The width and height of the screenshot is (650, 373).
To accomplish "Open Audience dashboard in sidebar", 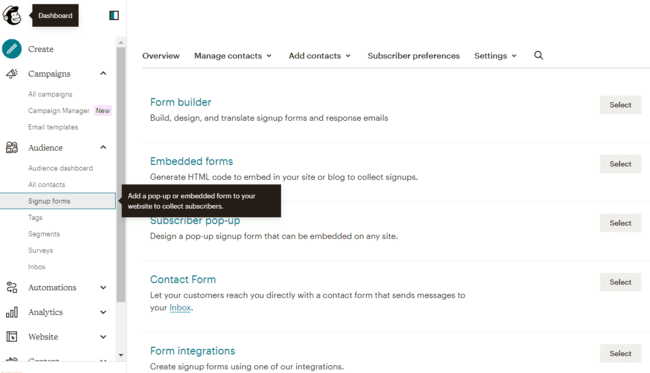I will coord(61,168).
